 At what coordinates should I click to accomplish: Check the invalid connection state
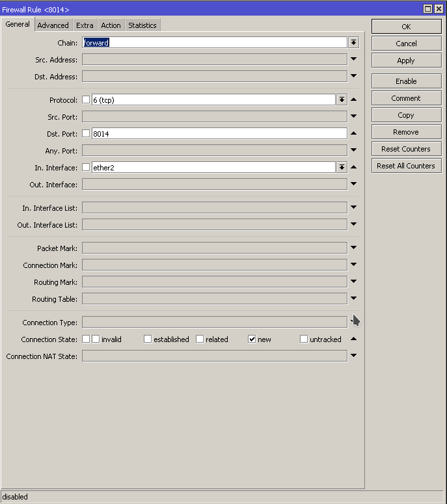[96, 339]
